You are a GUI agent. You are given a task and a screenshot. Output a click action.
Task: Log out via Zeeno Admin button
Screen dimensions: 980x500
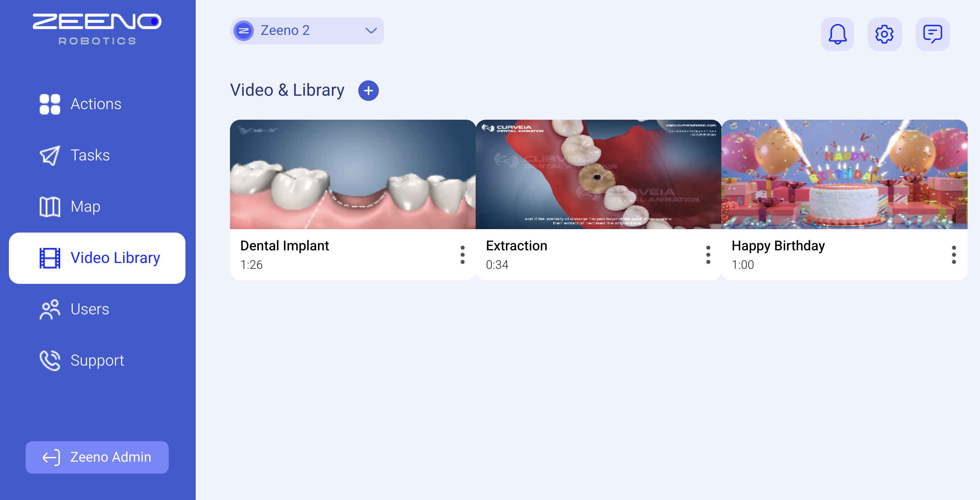[x=97, y=457]
